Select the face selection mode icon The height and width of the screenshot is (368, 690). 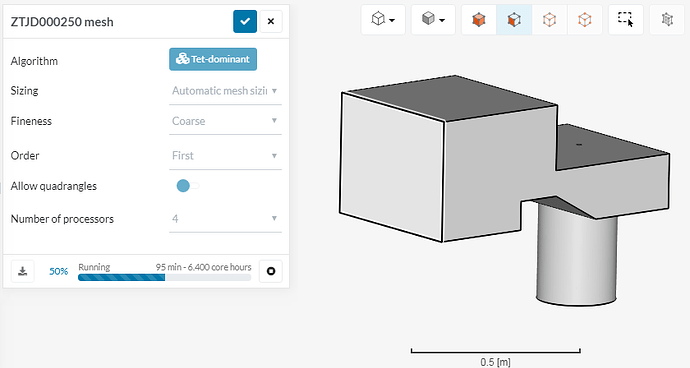pyautogui.click(x=514, y=19)
